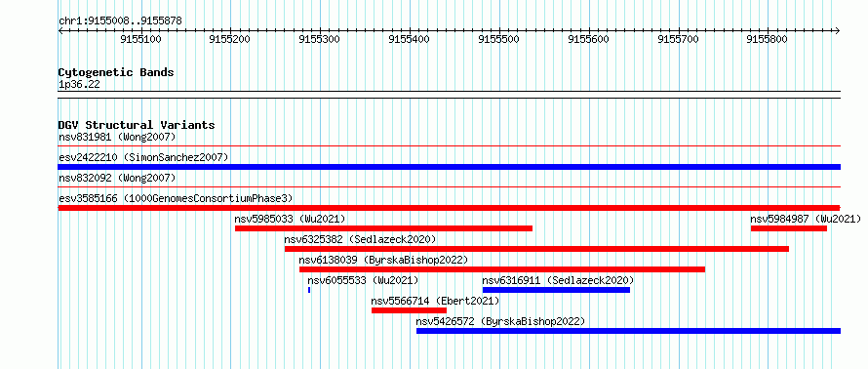Click the blue esv2422210 variant bar
868x369 pixels.
point(449,167)
